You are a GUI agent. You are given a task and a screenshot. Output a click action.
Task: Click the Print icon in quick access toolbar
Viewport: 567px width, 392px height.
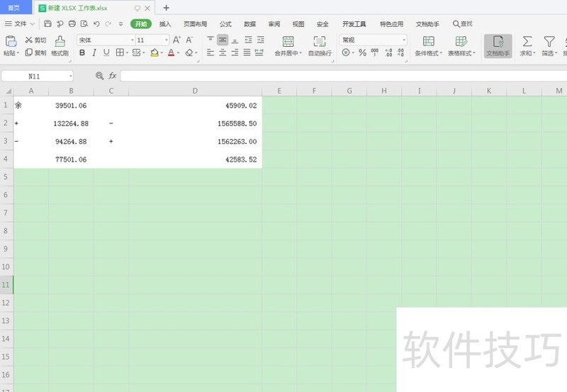click(x=72, y=24)
